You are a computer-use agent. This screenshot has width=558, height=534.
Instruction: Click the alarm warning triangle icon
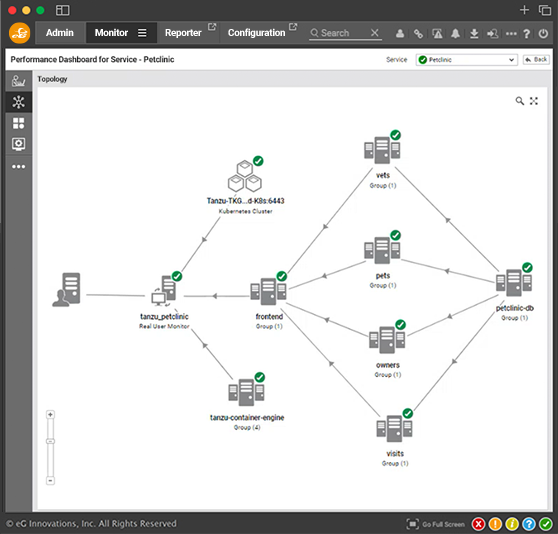(x=437, y=33)
